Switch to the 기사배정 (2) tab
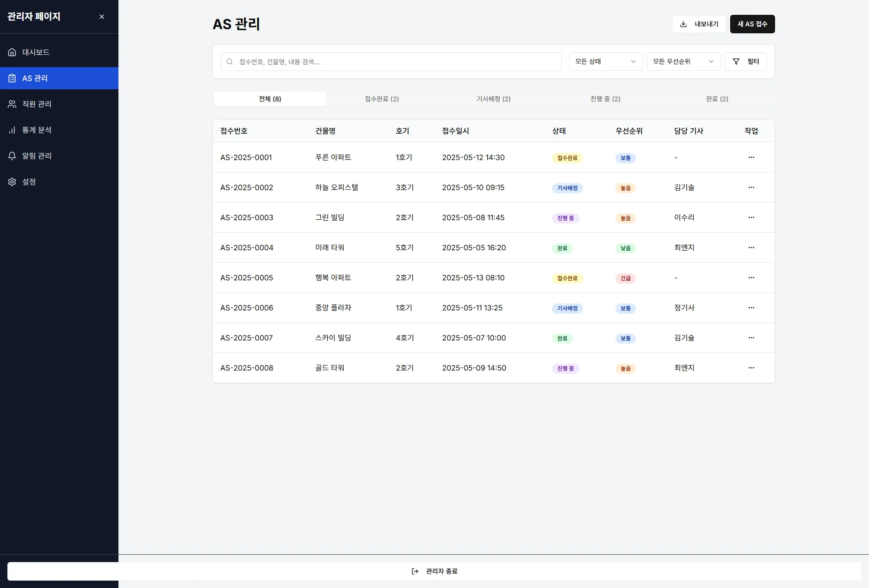Screen dimensions: 869x588 pyautogui.click(x=494, y=99)
